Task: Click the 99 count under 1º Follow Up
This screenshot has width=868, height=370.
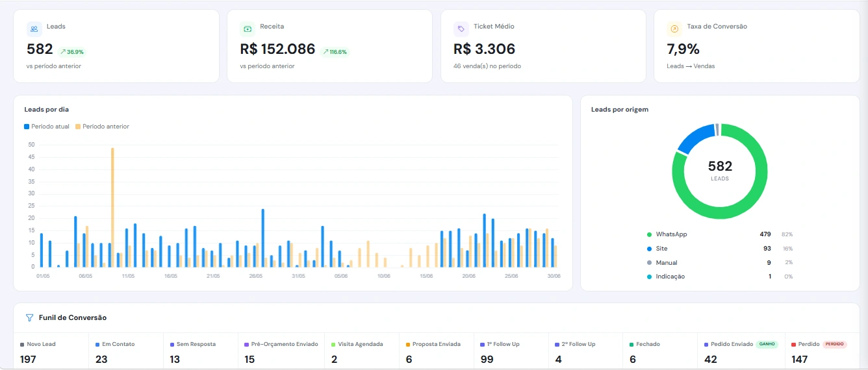Action: (x=487, y=359)
